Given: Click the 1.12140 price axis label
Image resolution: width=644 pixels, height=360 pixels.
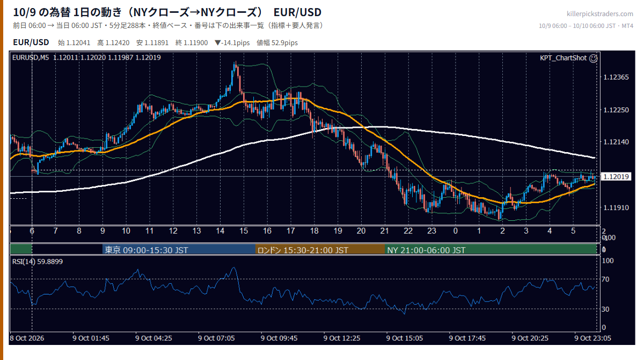Looking at the screenshot, I should pos(616,142).
